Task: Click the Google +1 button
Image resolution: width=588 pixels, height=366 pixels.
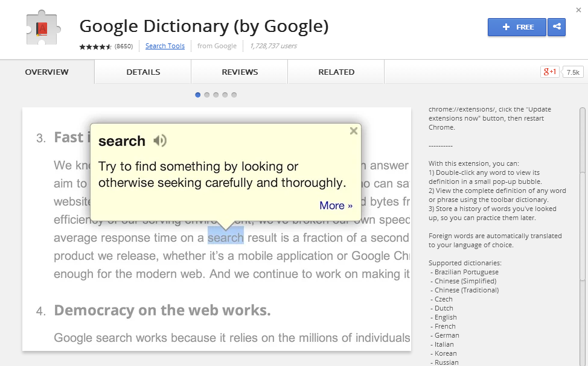Action: (x=550, y=72)
